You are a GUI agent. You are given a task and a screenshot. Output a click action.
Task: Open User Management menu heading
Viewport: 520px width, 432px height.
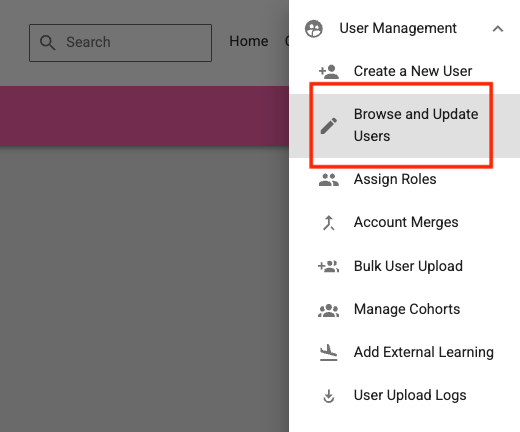pyautogui.click(x=398, y=28)
